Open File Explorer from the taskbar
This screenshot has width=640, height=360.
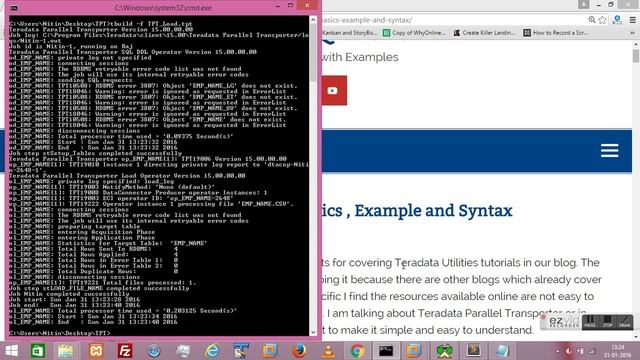65,351
